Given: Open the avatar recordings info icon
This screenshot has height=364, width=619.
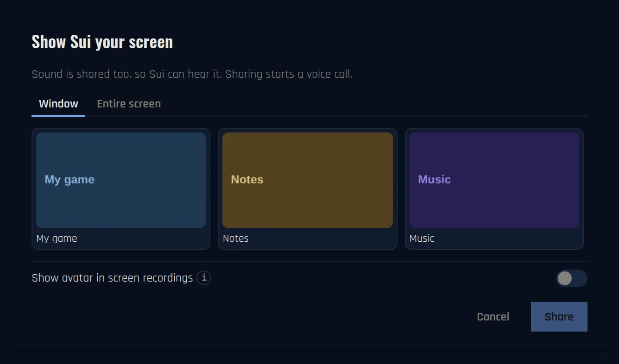Looking at the screenshot, I should pyautogui.click(x=204, y=278).
